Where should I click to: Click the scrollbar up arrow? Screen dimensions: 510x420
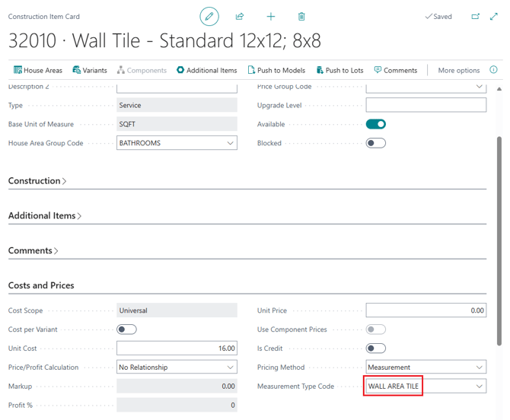click(x=499, y=89)
